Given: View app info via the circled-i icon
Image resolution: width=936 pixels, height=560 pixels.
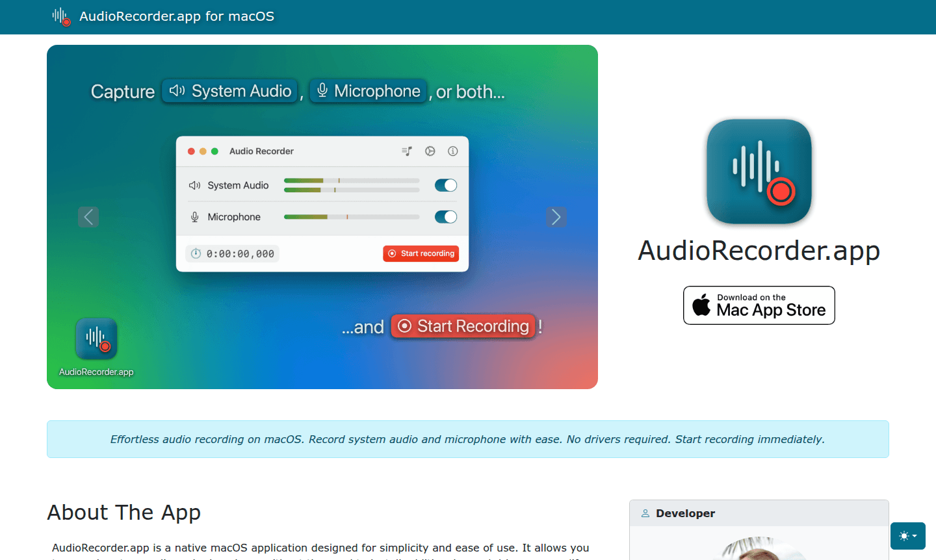Looking at the screenshot, I should point(453,151).
